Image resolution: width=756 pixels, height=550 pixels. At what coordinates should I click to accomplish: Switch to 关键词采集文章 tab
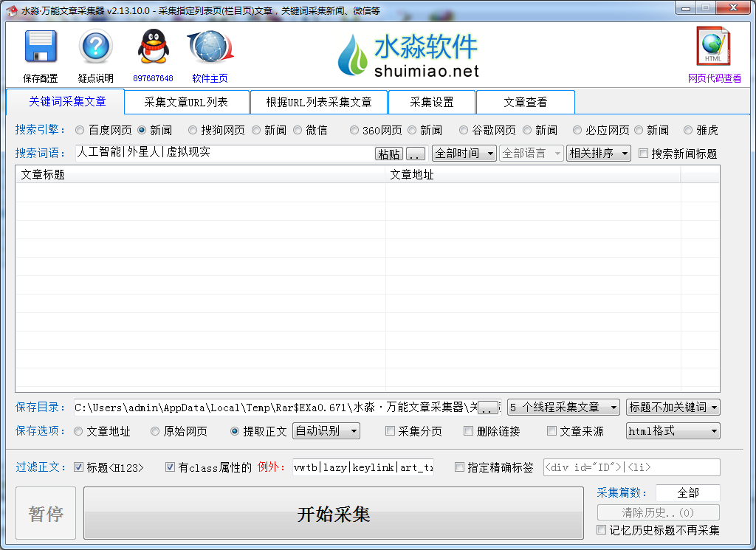click(67, 102)
